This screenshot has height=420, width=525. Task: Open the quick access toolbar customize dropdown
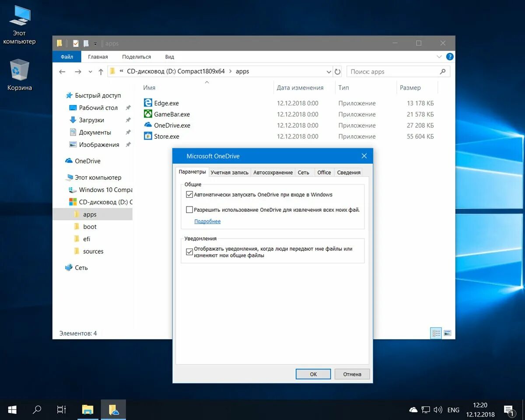pyautogui.click(x=95, y=44)
